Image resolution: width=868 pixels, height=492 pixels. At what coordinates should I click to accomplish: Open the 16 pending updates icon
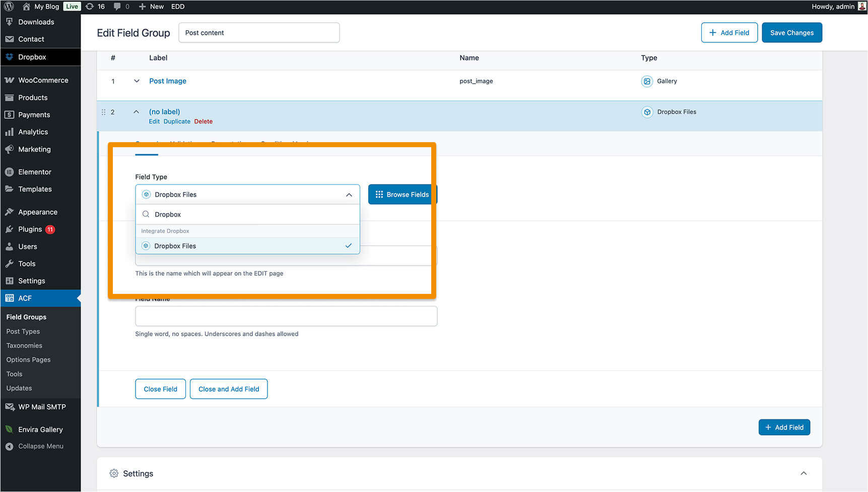tap(95, 7)
